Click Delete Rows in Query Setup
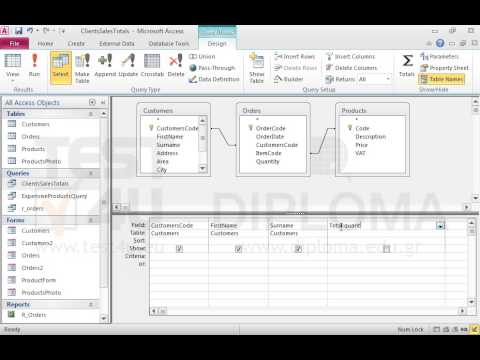The height and width of the screenshot is (360, 480). (295, 68)
